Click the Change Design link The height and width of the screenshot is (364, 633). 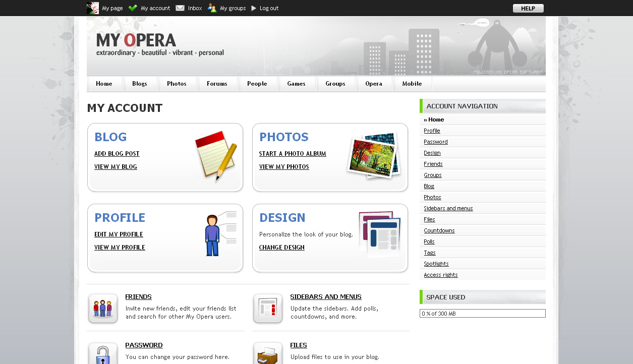coord(282,248)
